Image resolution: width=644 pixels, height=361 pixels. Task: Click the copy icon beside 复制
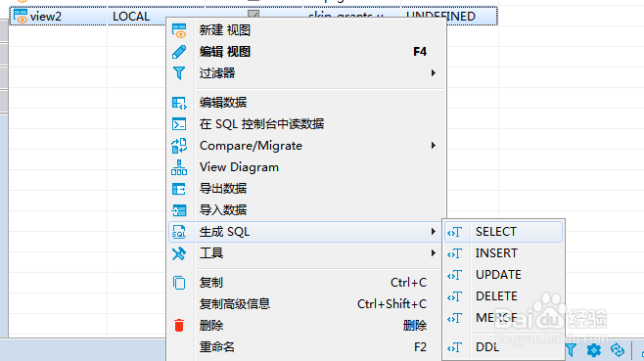tap(179, 283)
